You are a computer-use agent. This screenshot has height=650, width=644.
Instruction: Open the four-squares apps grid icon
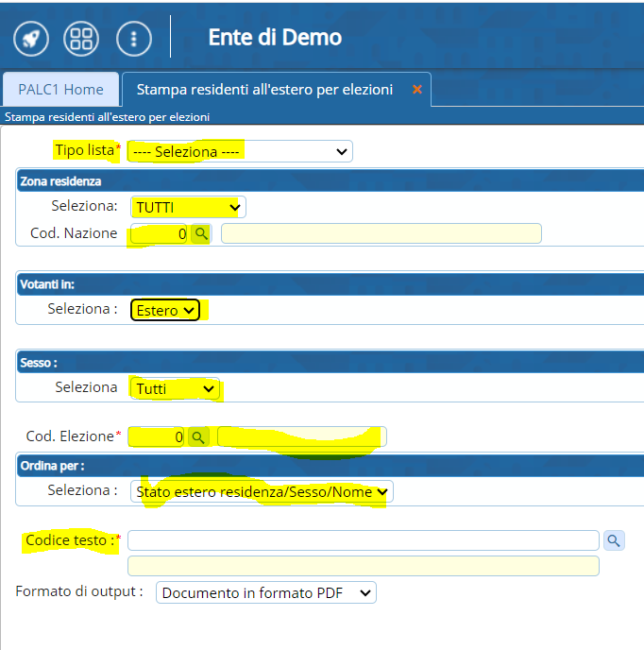coord(81,38)
